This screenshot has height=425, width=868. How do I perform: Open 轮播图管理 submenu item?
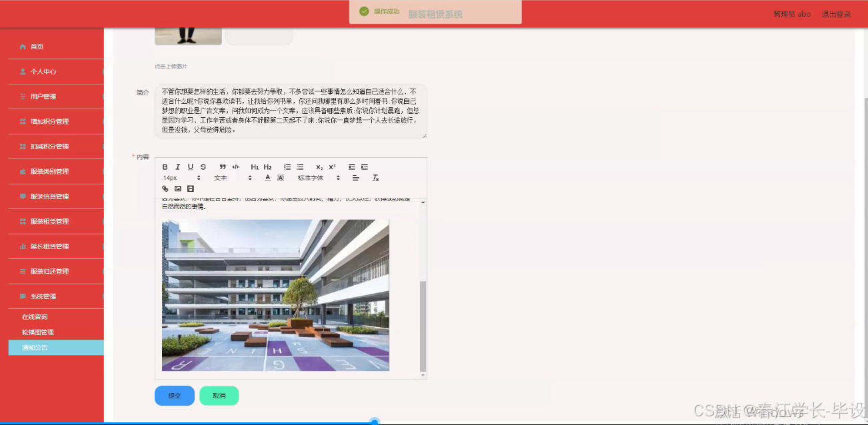(56, 332)
